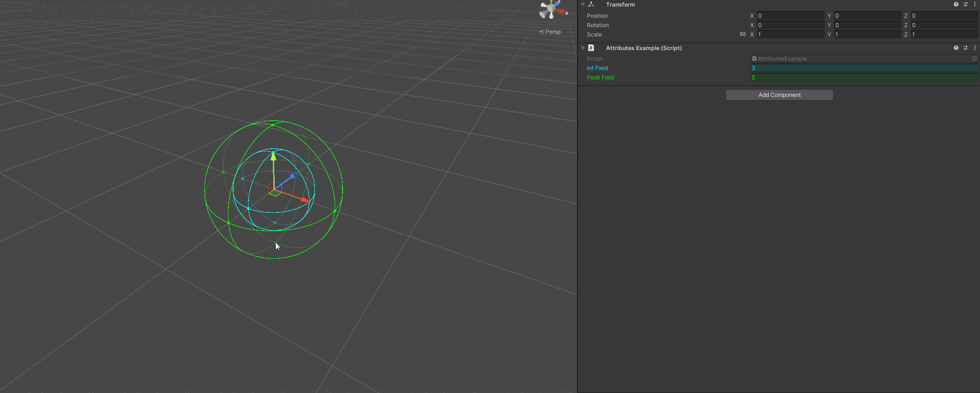Click the Scale Z input field
This screenshot has height=393, width=980.
[x=944, y=34]
